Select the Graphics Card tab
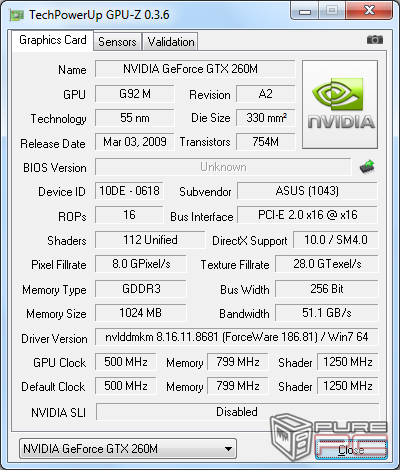 (x=53, y=40)
